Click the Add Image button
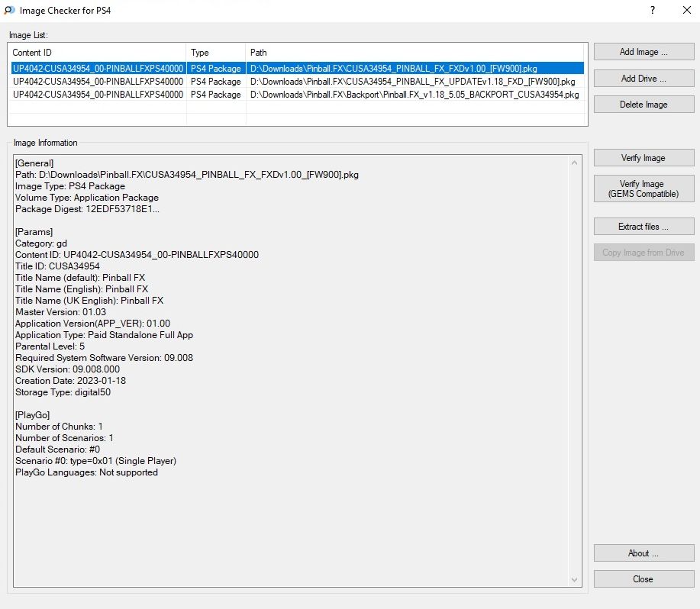700x609 pixels. pyautogui.click(x=644, y=52)
